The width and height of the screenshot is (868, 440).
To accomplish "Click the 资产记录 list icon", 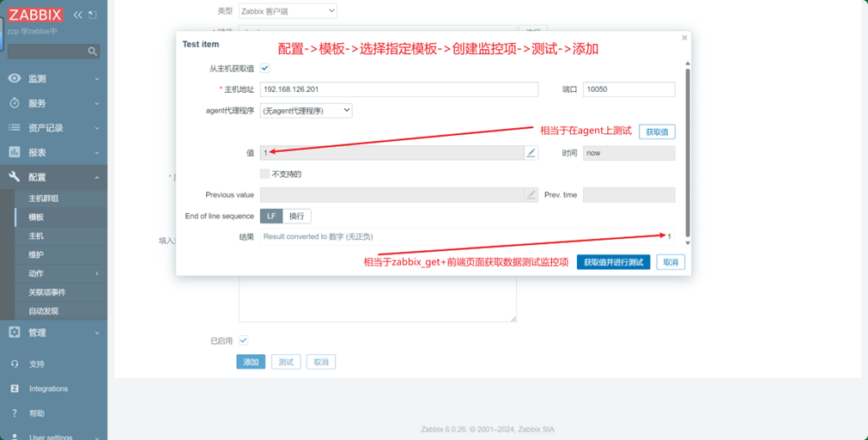I will [x=15, y=127].
